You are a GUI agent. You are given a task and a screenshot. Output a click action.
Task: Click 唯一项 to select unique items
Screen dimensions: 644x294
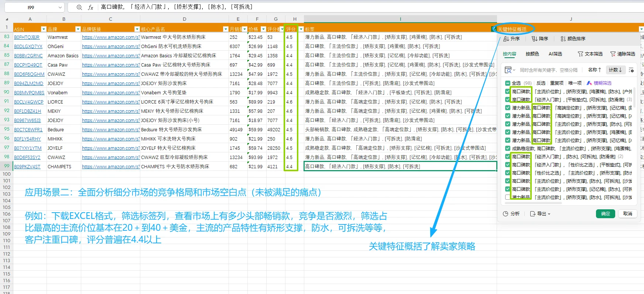pyautogui.click(x=575, y=83)
